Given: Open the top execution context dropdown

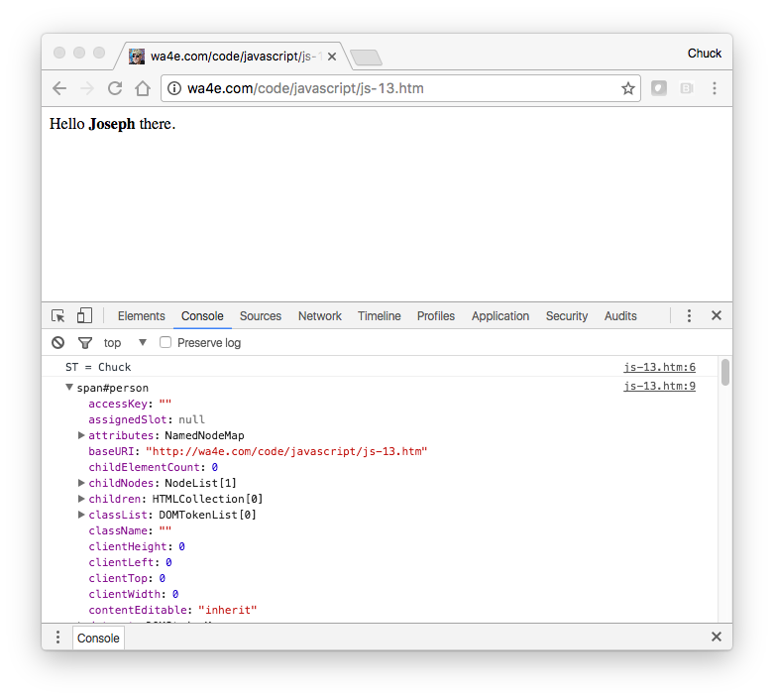Looking at the screenshot, I should pyautogui.click(x=126, y=342).
